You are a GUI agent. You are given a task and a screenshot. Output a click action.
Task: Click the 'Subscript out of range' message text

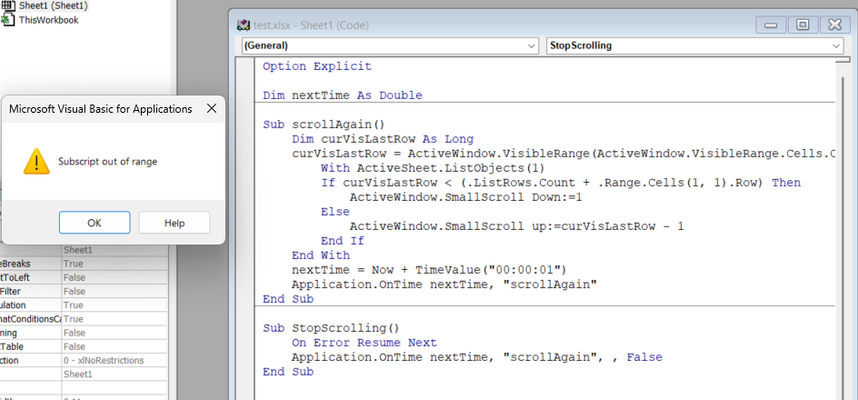[108, 162]
